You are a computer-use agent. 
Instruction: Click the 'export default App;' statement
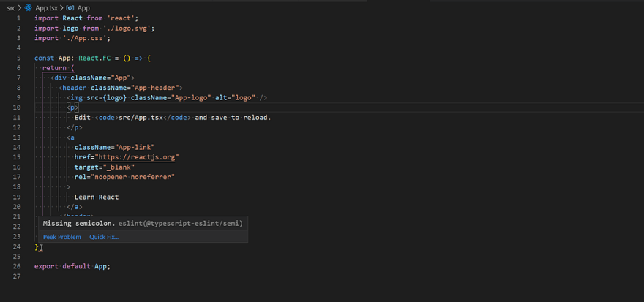[x=72, y=266]
